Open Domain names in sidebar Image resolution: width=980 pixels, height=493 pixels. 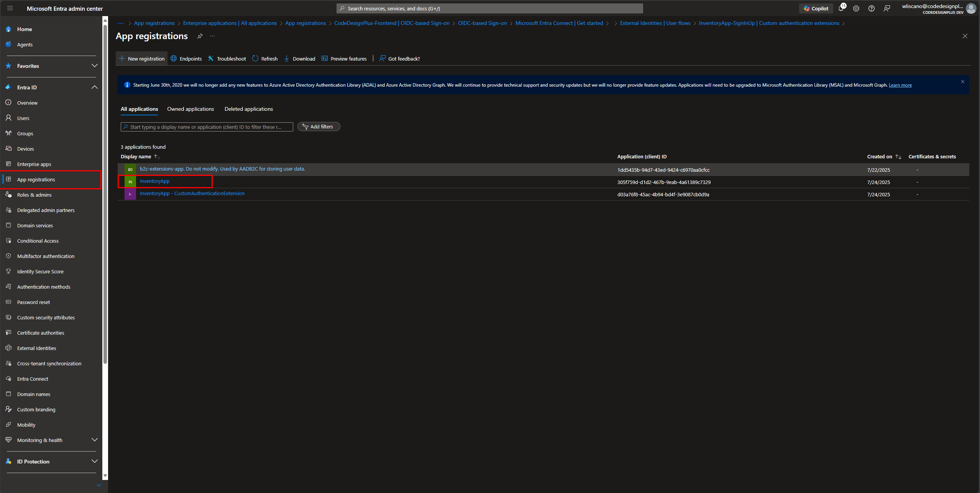click(x=33, y=394)
